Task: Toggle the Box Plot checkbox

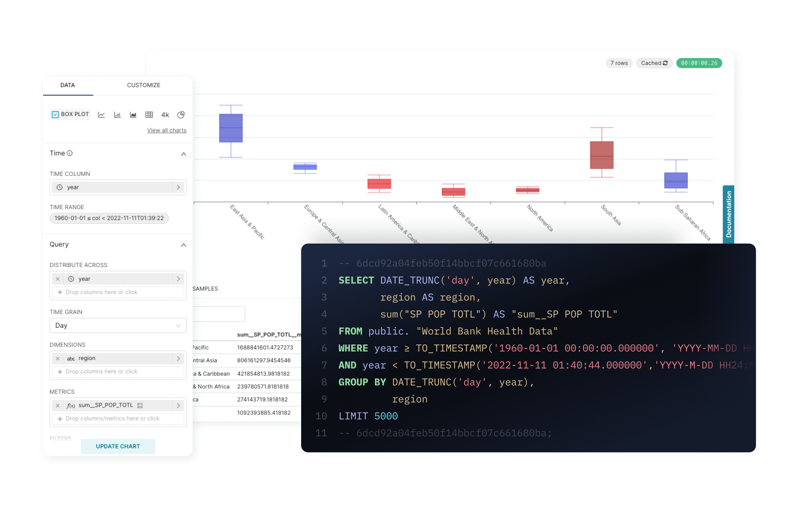Action: coord(56,115)
